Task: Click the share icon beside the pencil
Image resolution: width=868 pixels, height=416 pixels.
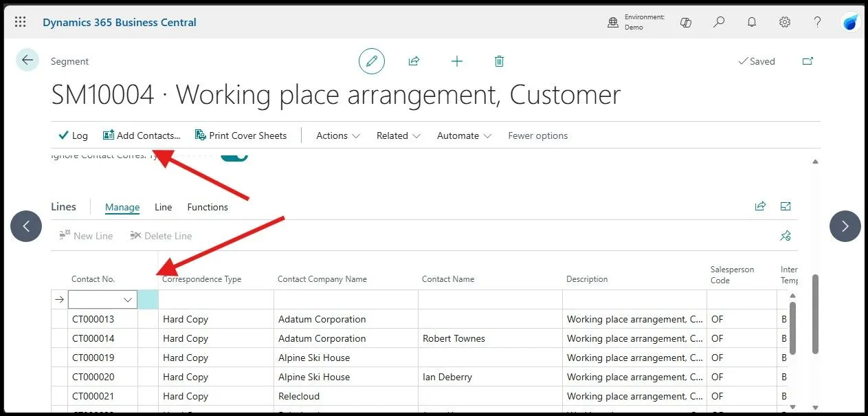Action: coord(414,61)
